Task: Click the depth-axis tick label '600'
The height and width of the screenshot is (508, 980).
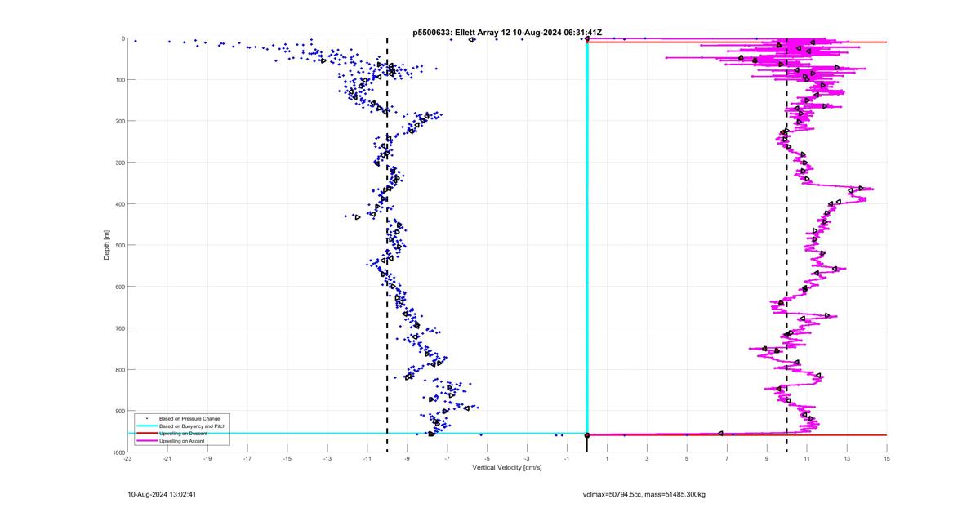Action: (x=119, y=287)
